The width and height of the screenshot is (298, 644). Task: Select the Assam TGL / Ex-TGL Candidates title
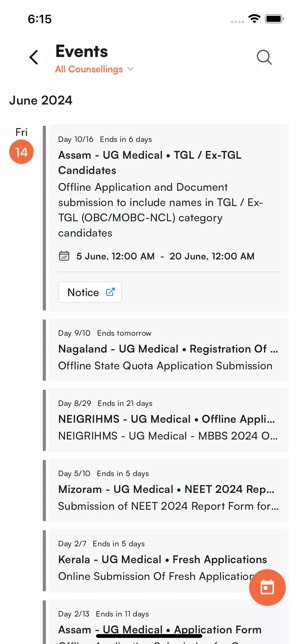[150, 163]
